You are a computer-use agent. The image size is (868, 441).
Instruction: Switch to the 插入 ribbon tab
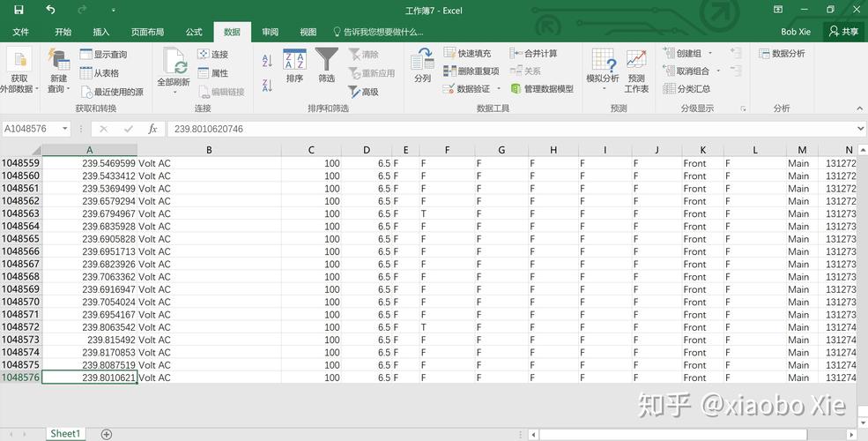pos(100,32)
